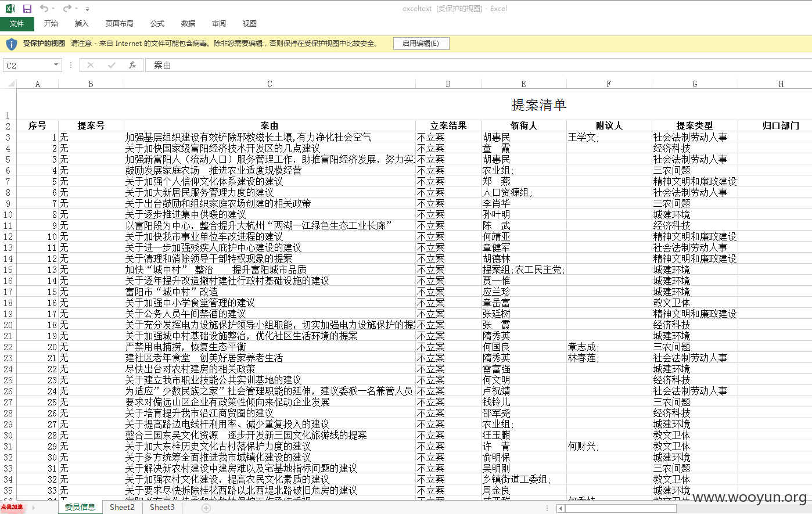This screenshot has height=514, width=812.
Task: Click the 提案类型 header cell
Action: click(695, 125)
